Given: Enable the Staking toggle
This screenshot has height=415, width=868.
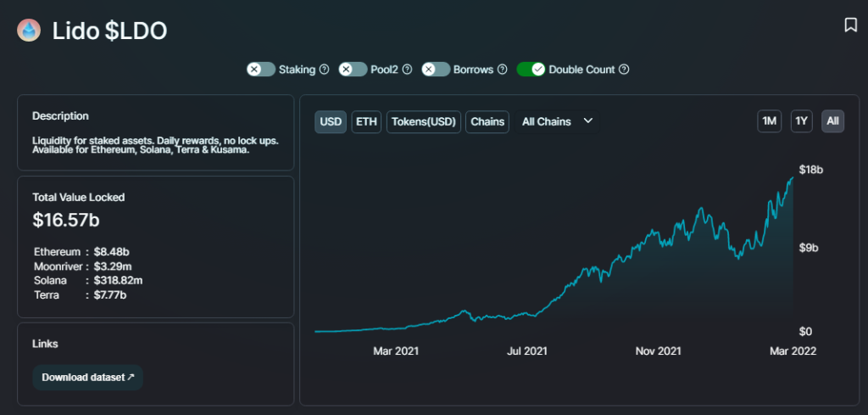Looking at the screenshot, I should (261, 70).
